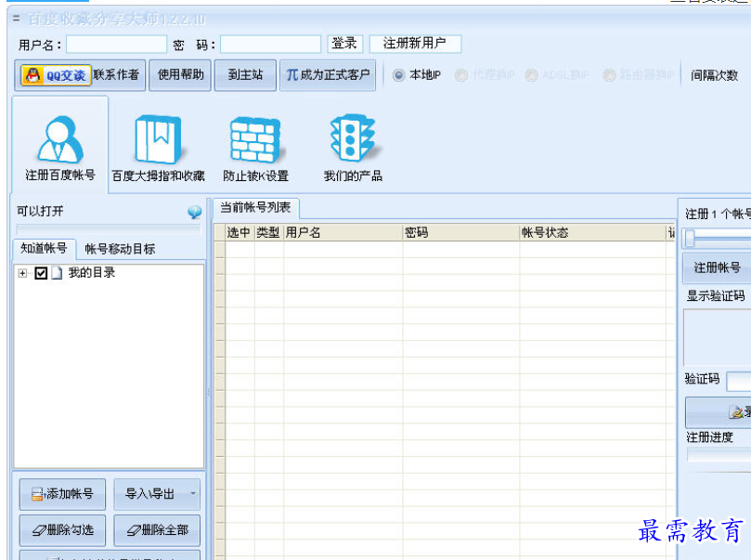Viewport: 751px width, 560px height.
Task: Select the 当前帐号列表 tab
Action: click(x=255, y=207)
